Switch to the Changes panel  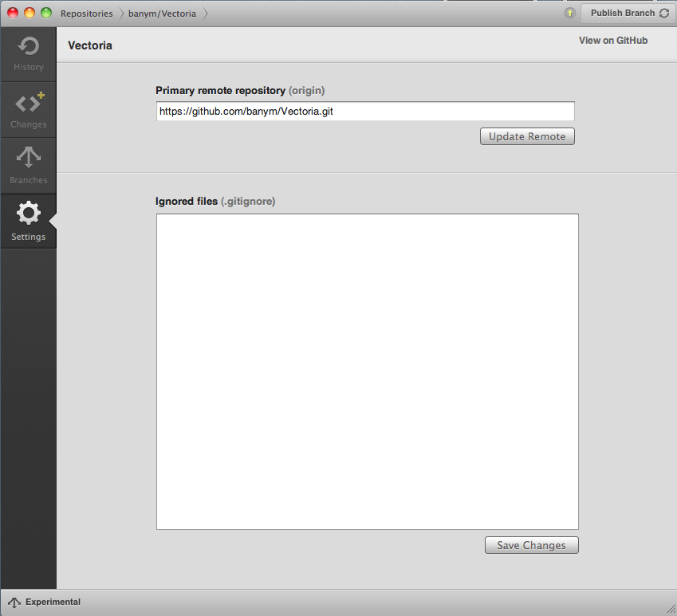tap(28, 110)
